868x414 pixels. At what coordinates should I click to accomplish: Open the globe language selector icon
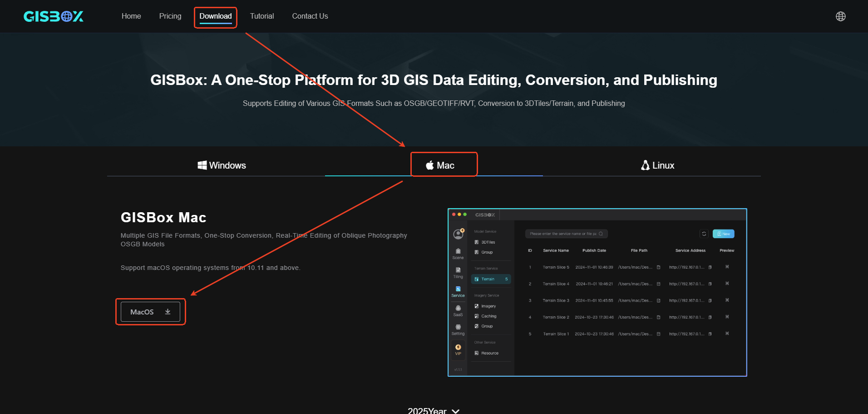point(841,16)
